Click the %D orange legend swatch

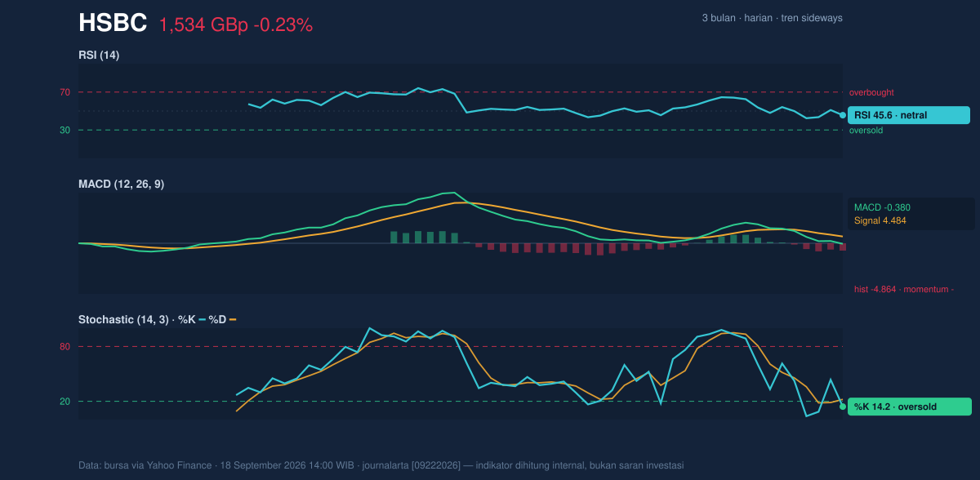pyautogui.click(x=232, y=320)
